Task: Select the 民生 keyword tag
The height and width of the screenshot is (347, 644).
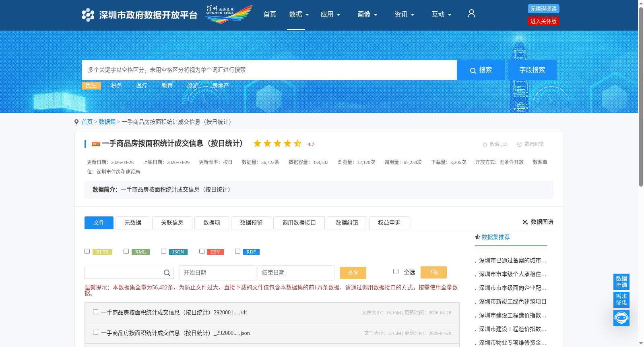Action: pos(91,85)
